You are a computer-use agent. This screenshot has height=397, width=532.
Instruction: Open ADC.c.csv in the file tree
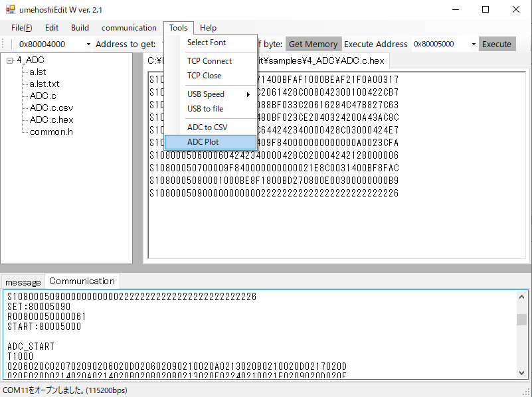pyautogui.click(x=50, y=108)
